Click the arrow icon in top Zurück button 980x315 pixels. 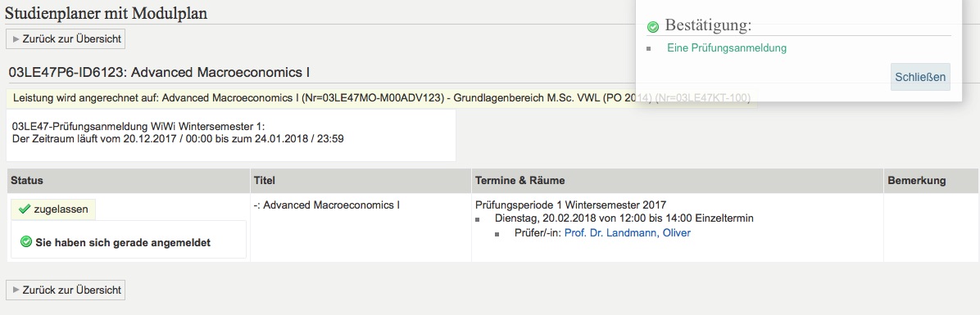pyautogui.click(x=16, y=38)
